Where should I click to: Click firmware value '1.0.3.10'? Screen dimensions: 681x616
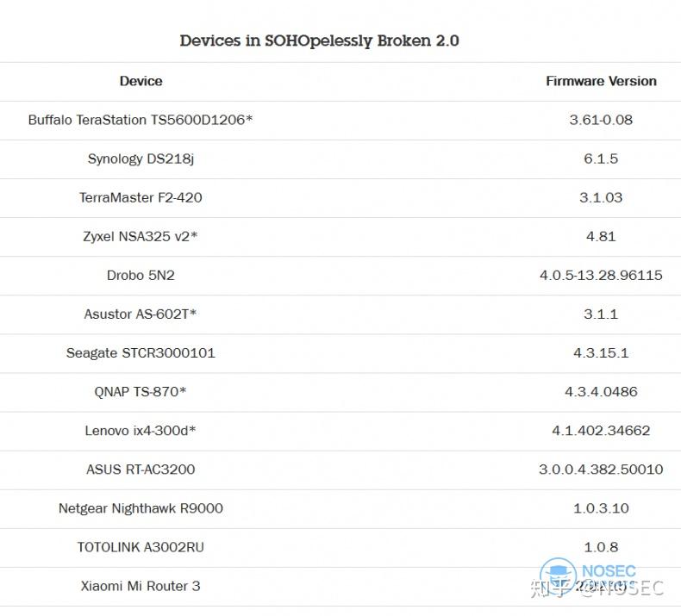point(601,508)
